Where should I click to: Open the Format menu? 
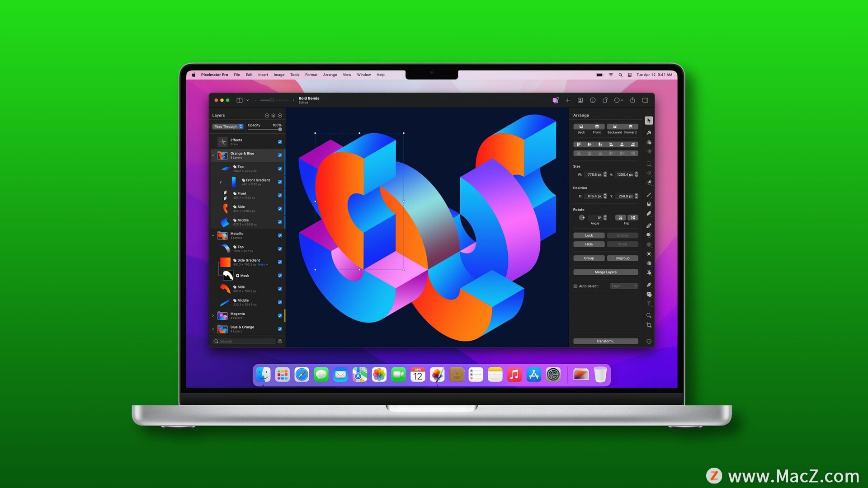click(x=311, y=75)
